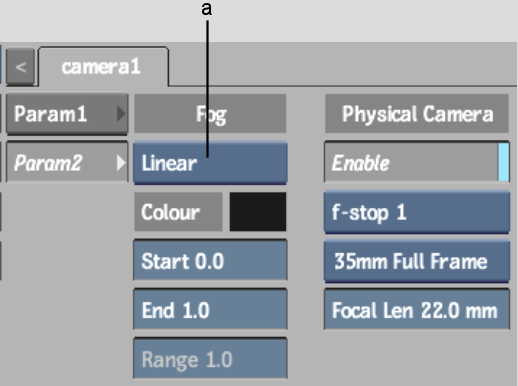Open the Linear fog type dropdown
This screenshot has height=386, width=518.
pyautogui.click(x=210, y=163)
